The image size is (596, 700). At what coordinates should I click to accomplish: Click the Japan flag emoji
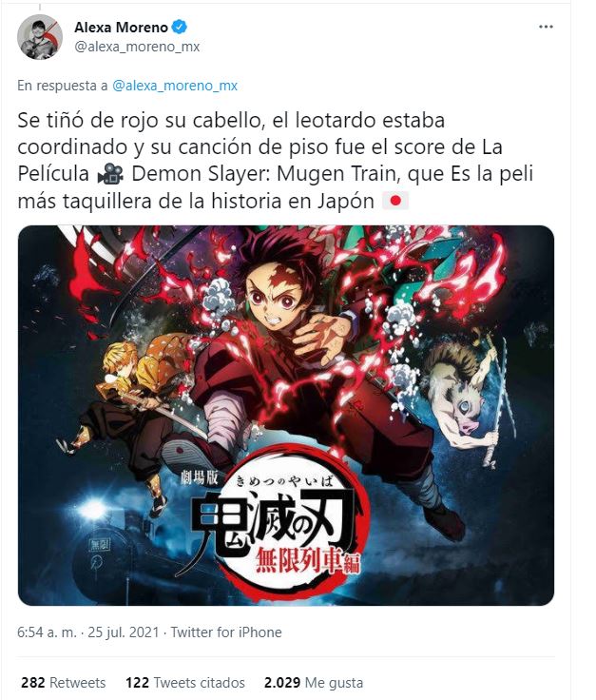395,201
